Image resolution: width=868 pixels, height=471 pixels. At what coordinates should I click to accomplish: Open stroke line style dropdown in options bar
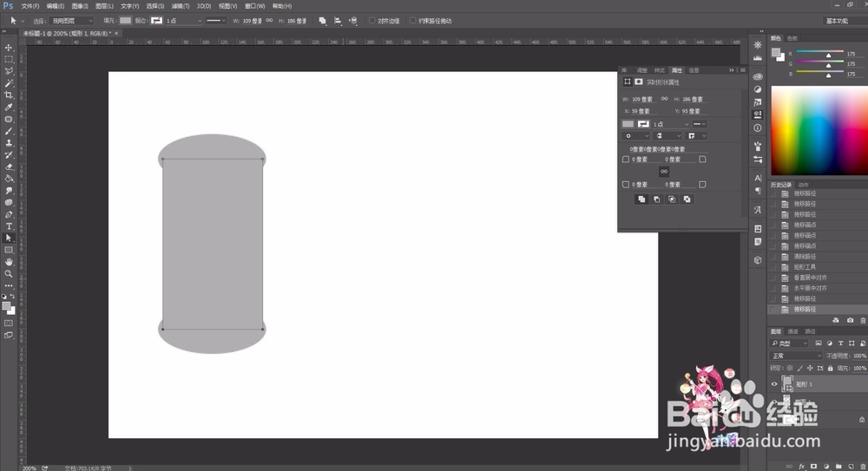[x=216, y=21]
